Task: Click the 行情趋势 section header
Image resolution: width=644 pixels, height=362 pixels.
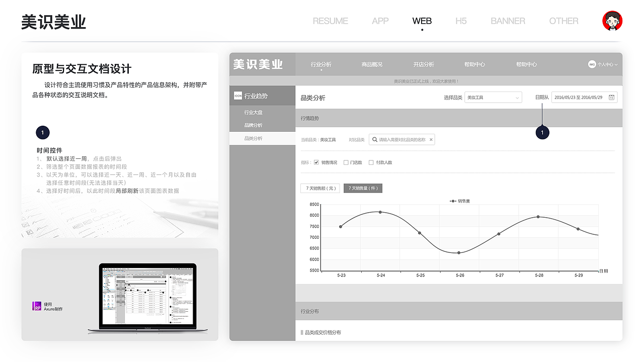Action: pos(459,118)
